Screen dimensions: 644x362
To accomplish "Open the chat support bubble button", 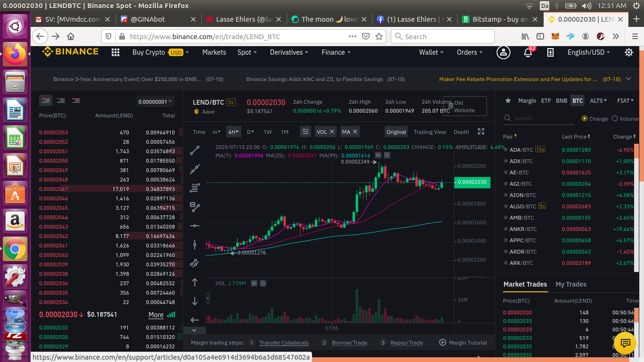I will (626, 343).
